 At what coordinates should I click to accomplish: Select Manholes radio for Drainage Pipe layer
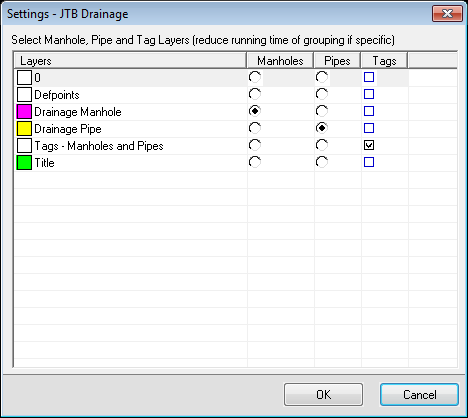point(255,128)
